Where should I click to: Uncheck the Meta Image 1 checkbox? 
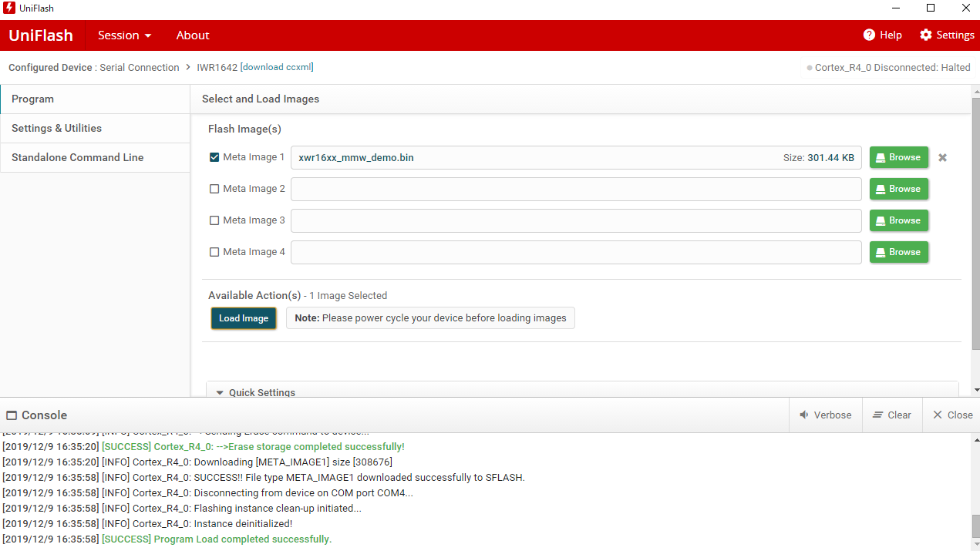[x=214, y=157]
